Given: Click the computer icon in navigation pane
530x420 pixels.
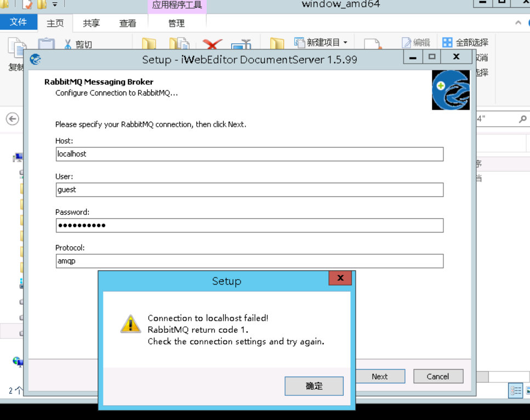Looking at the screenshot, I should (x=18, y=157).
